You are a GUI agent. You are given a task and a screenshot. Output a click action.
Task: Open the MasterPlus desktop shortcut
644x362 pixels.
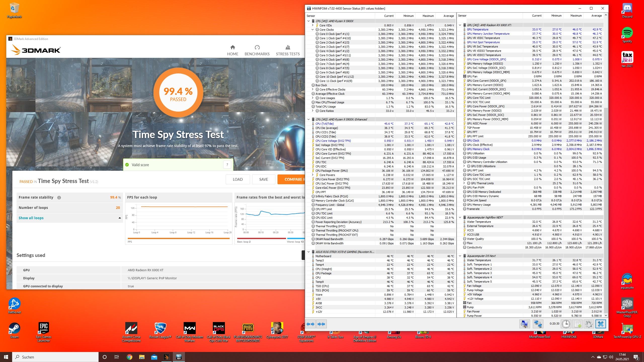[627, 307]
